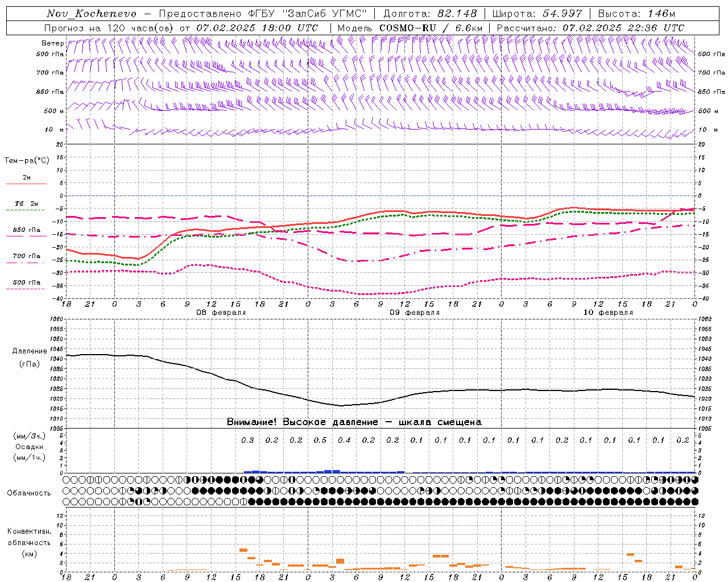Viewport: 728px width, 582px height.
Task: Click the Ветер wind panel label
Action: click(x=52, y=43)
